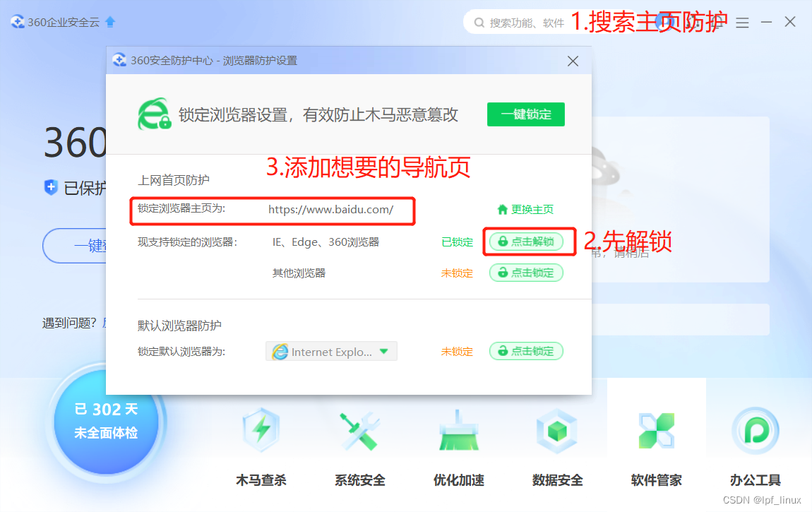Click 未锁定 status for default browser

458,352
